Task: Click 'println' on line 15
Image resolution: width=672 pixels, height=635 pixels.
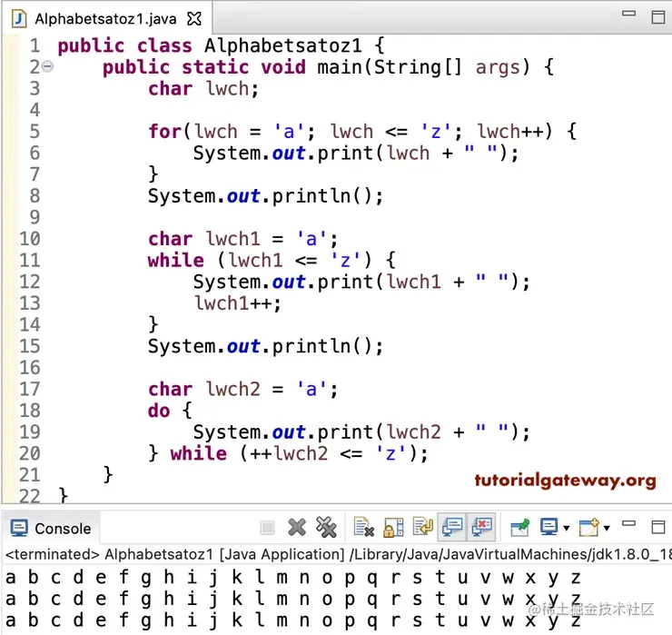Action: coord(311,346)
